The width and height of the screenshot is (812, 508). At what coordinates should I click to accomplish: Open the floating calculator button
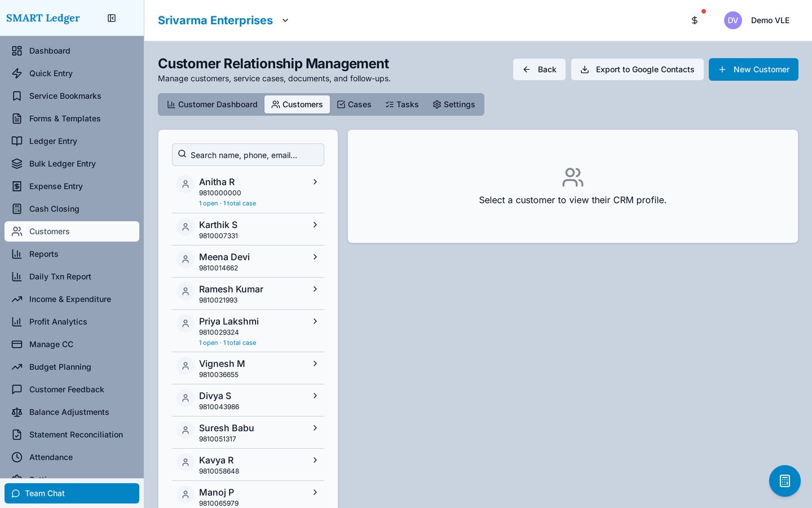click(785, 481)
